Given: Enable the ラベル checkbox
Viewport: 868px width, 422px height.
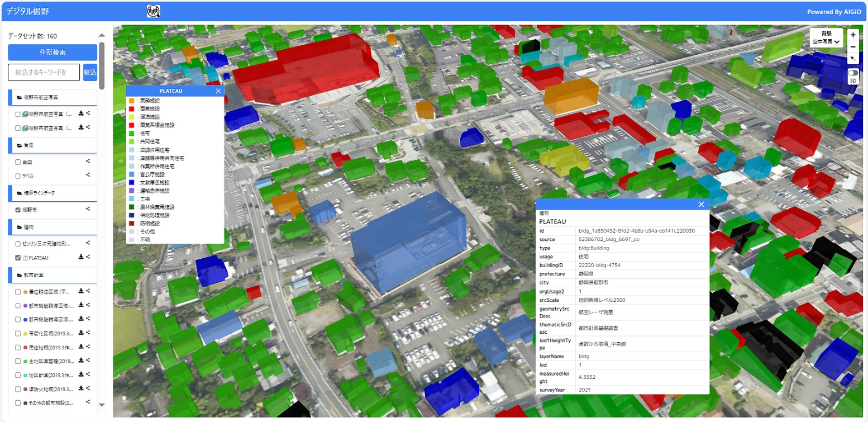Looking at the screenshot, I should click(18, 176).
